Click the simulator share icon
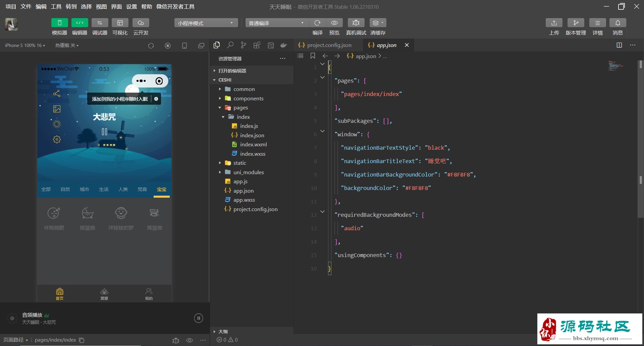This screenshot has width=644, height=346. (x=57, y=94)
